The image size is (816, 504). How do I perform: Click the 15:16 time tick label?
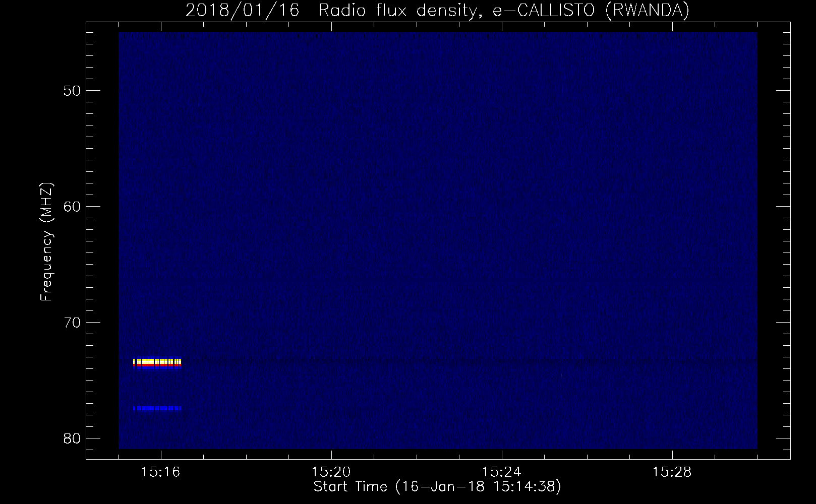[161, 472]
